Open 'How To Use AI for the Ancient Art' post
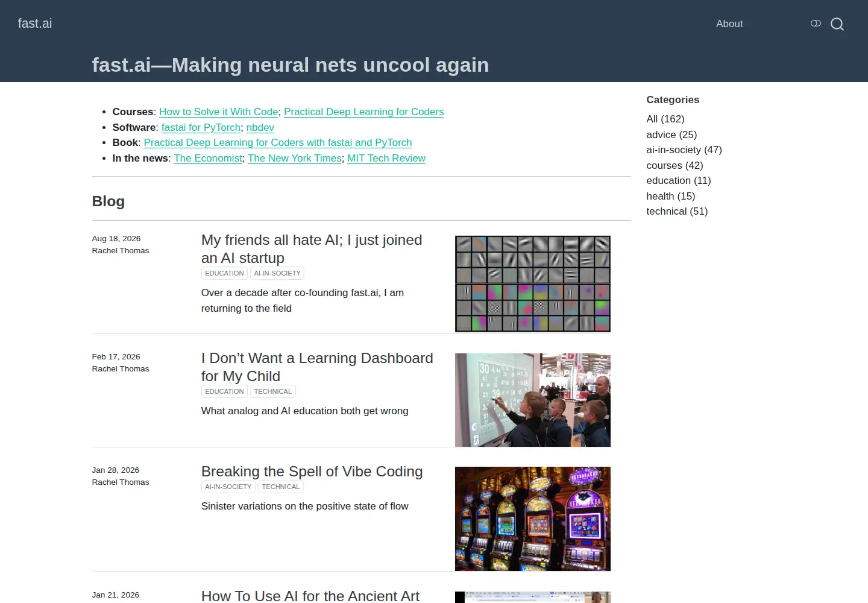Viewport: 868px width, 603px height. [310, 596]
